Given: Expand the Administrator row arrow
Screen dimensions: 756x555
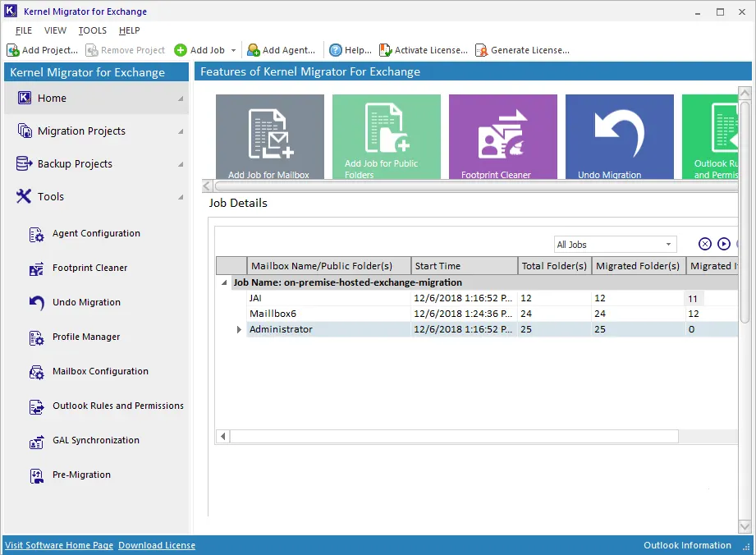Looking at the screenshot, I should pos(239,329).
